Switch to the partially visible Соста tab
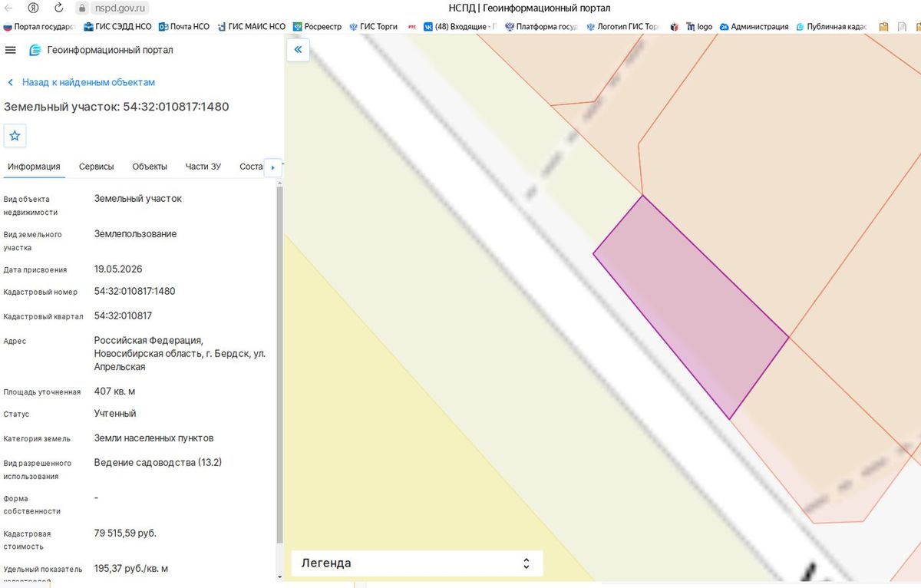 click(251, 167)
